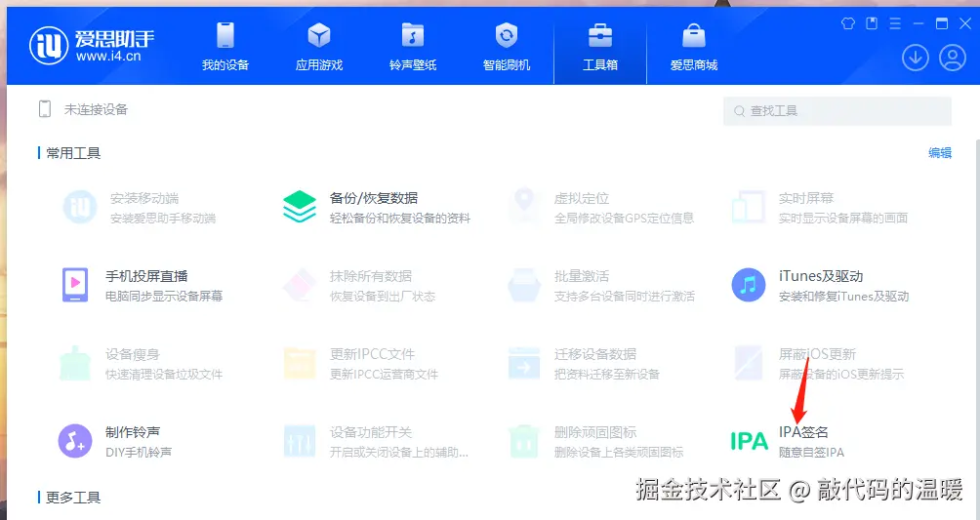Open the download manager arrow icon
The width and height of the screenshot is (980, 520).
coord(915,58)
